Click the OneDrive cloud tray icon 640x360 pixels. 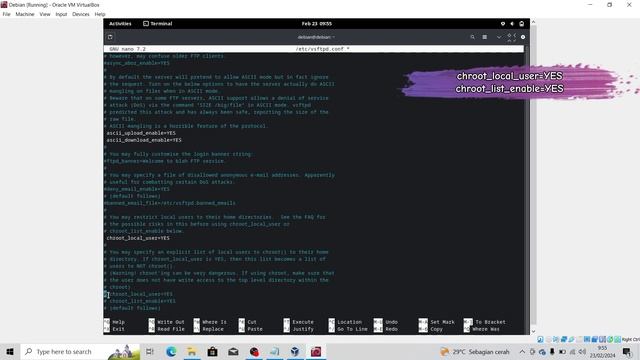[542, 352]
